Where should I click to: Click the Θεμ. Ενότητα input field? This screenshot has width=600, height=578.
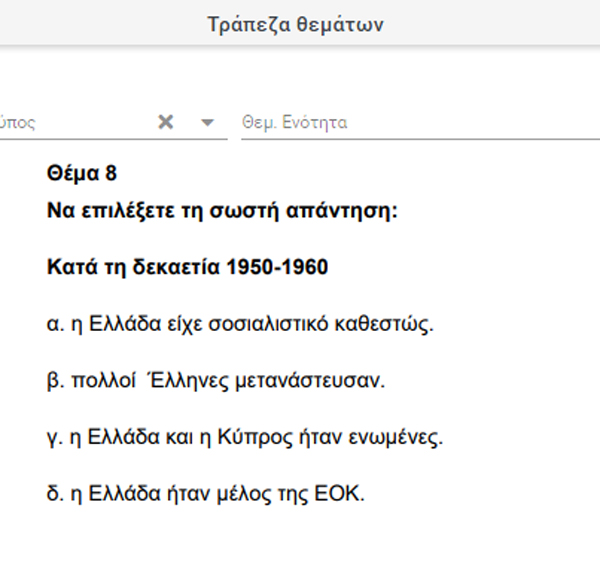(x=420, y=123)
